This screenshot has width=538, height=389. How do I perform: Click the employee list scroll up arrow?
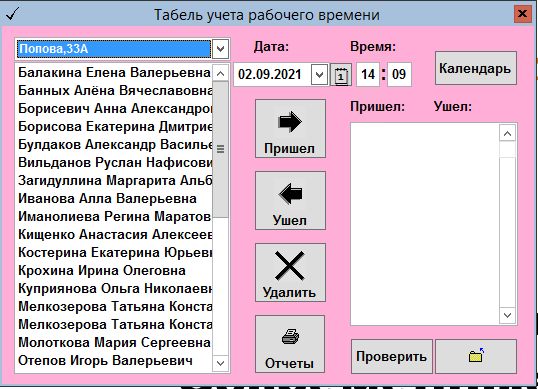[x=220, y=73]
